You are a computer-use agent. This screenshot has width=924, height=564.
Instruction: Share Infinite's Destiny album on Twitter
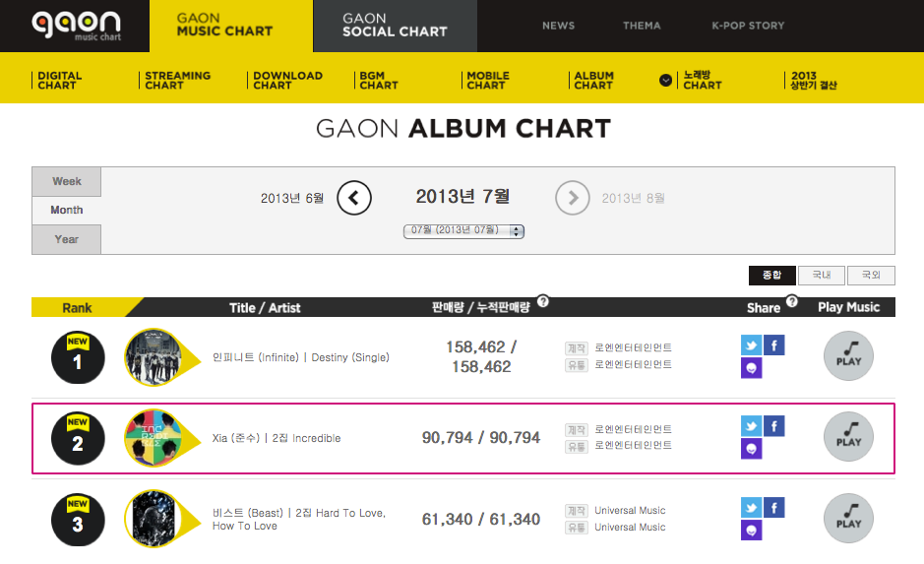pyautogui.click(x=751, y=345)
